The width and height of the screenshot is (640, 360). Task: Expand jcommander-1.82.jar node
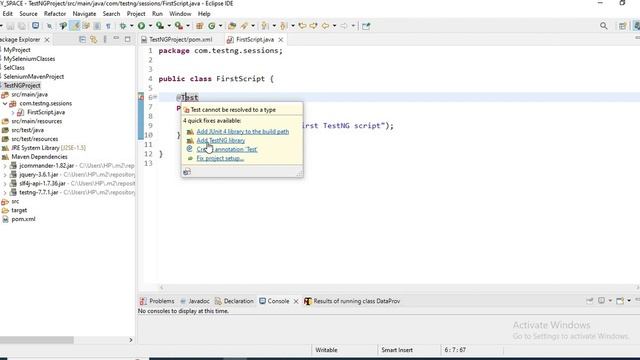click(5, 166)
